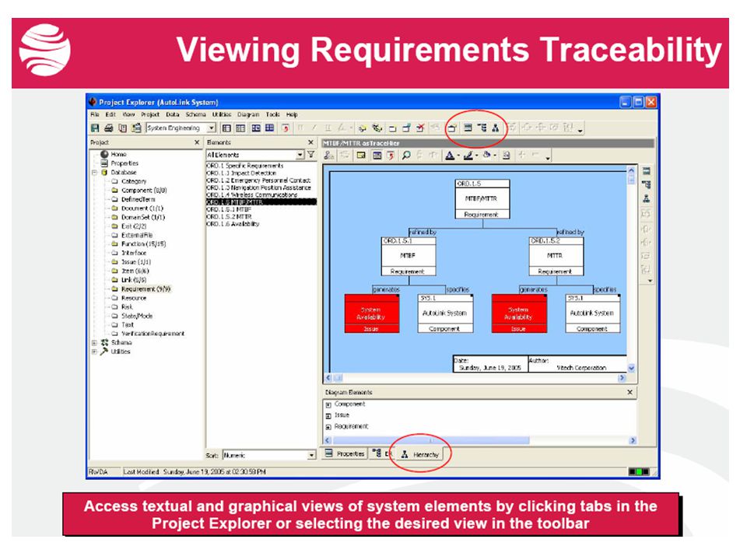Viewport: 747px width, 560px height.
Task: Click the fill color bucket swatch
Action: 487,156
